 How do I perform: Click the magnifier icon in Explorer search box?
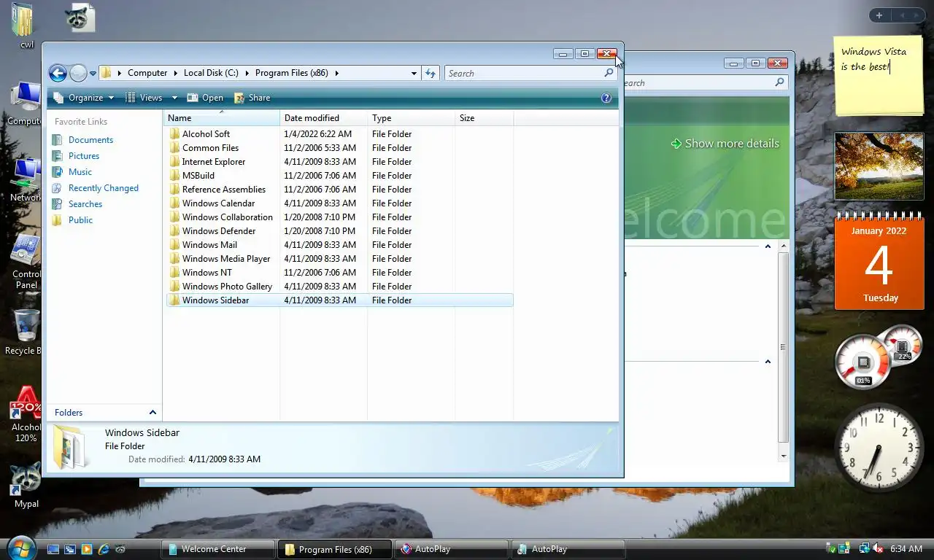pyautogui.click(x=609, y=73)
